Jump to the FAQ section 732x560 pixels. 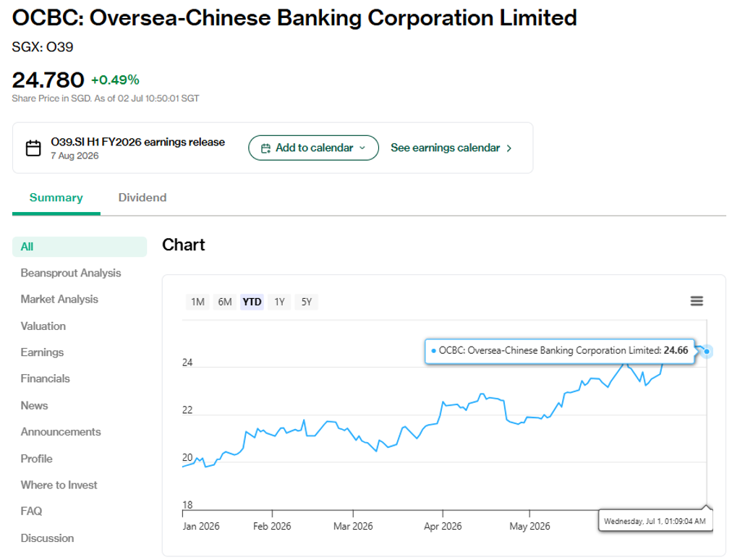[31, 511]
